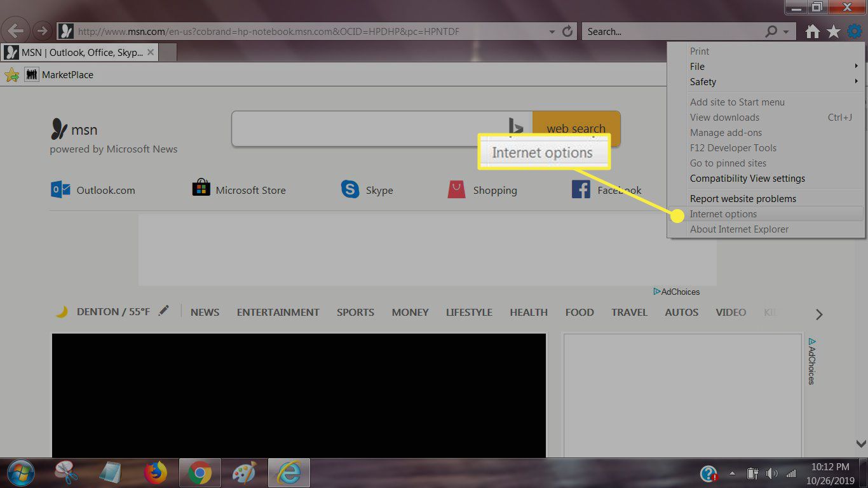Open the MarketPlace favorite icon
Image resolution: width=868 pixels, height=488 pixels.
[x=32, y=75]
